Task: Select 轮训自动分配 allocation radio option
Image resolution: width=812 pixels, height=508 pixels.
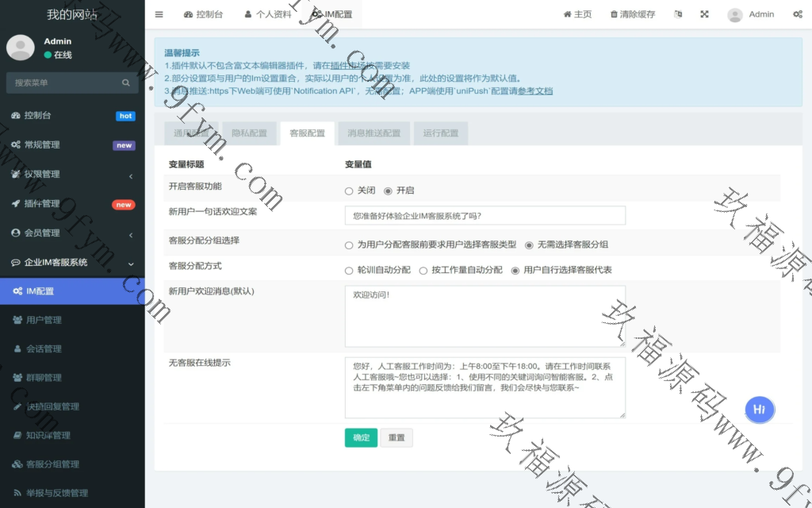Action: (349, 270)
